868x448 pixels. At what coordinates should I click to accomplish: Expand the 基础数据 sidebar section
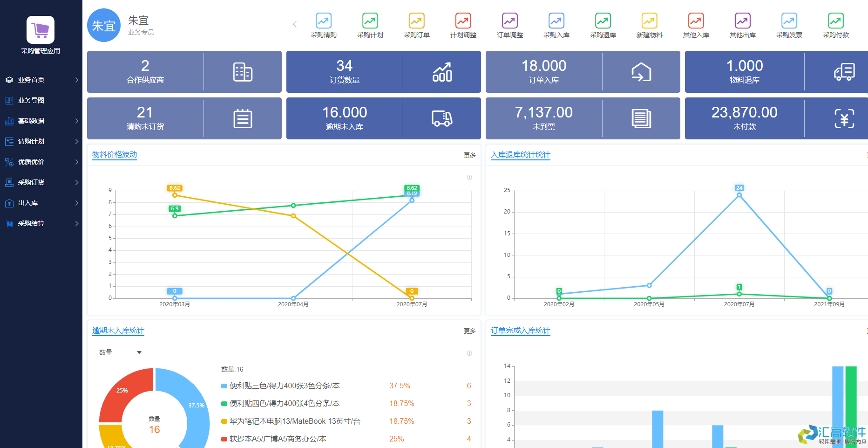pyautogui.click(x=30, y=121)
